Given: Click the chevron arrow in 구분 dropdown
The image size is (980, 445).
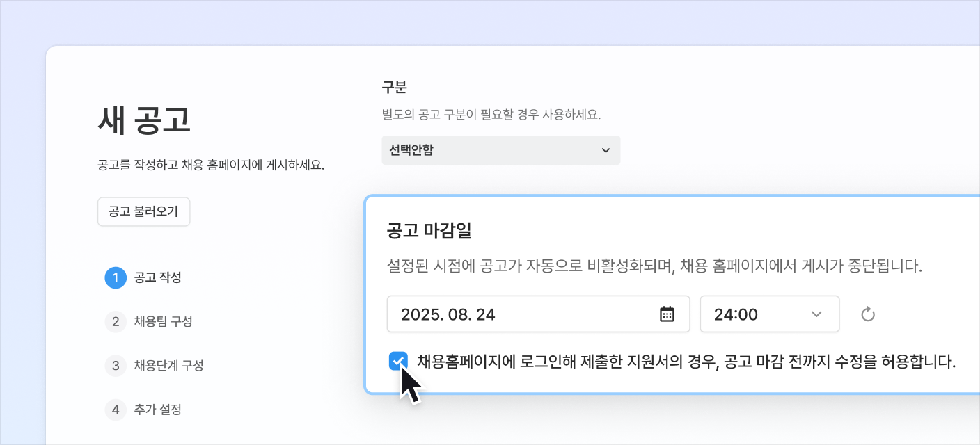Looking at the screenshot, I should (605, 150).
